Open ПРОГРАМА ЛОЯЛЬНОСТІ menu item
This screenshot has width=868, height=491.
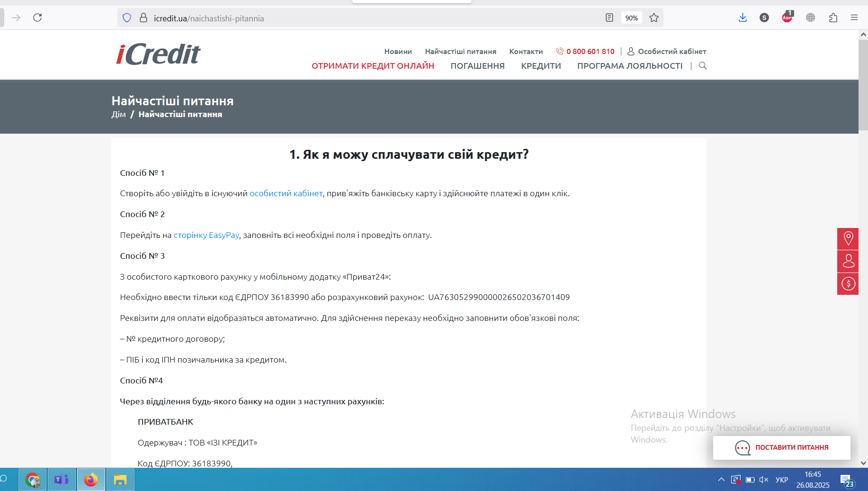pos(630,66)
